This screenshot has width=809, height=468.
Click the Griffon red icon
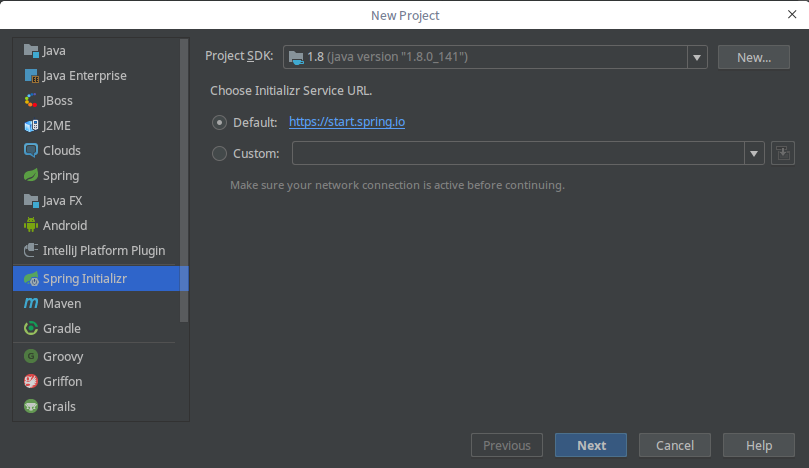click(x=31, y=381)
